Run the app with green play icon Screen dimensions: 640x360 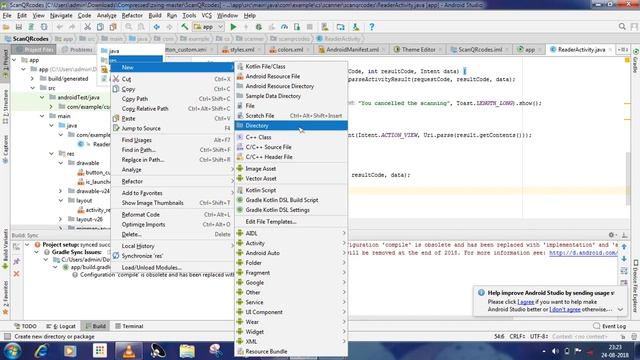(x=233, y=27)
